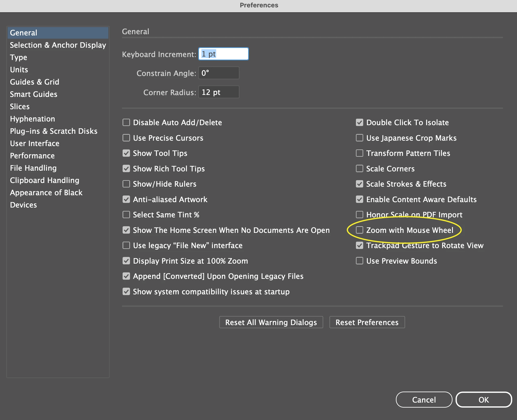The width and height of the screenshot is (517, 420).
Task: Go to Guides & Grid settings
Action: point(34,82)
